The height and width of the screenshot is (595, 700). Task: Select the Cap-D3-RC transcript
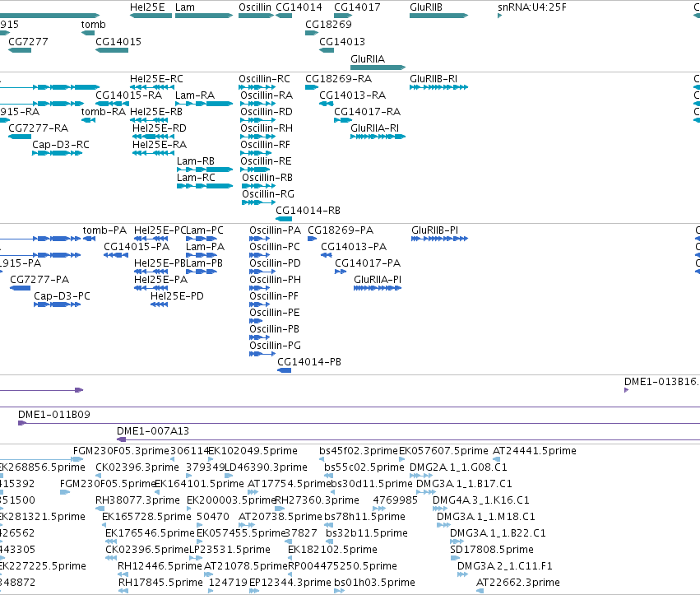pos(57,153)
